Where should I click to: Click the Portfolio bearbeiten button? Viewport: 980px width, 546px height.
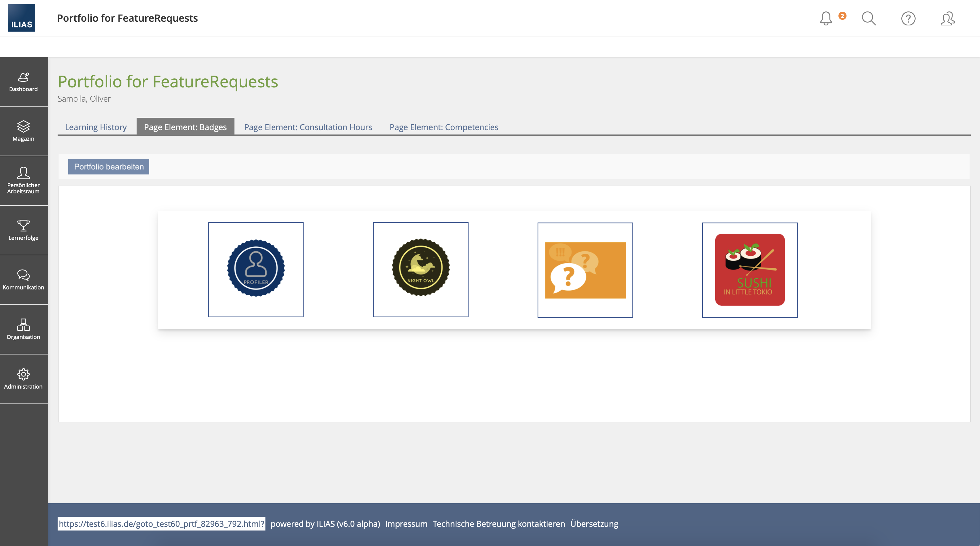[109, 167]
